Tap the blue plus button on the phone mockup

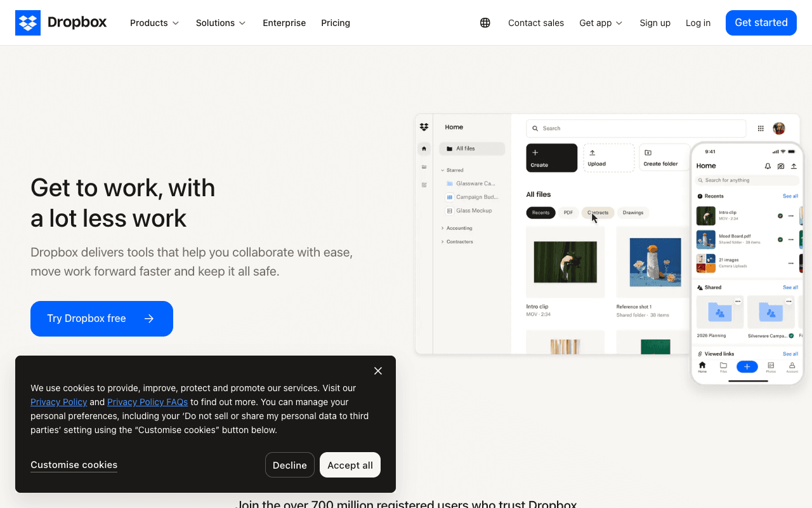tap(747, 366)
